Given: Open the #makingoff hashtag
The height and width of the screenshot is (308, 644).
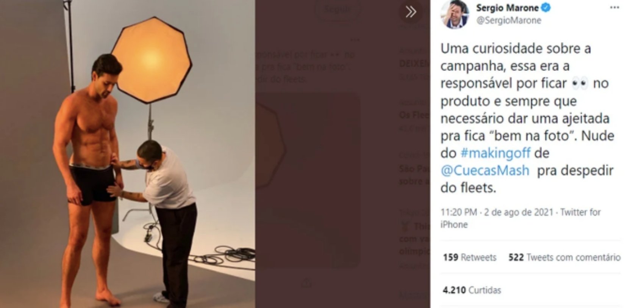Looking at the screenshot, I should [495, 153].
